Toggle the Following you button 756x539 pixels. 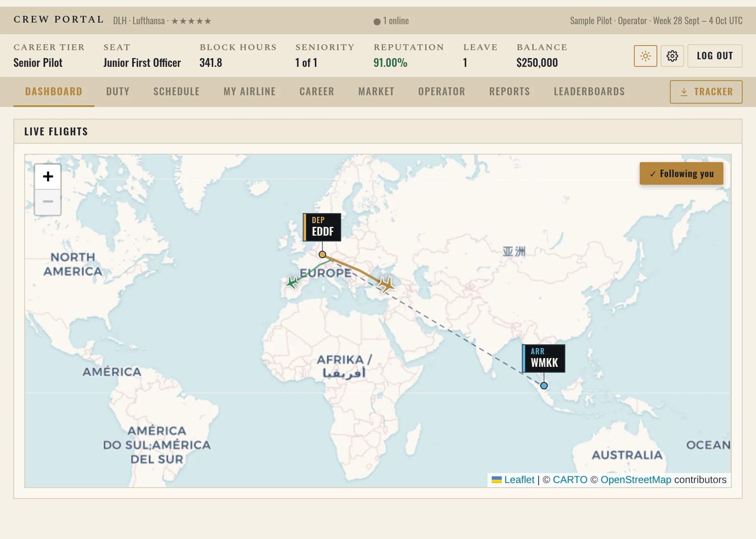682,173
